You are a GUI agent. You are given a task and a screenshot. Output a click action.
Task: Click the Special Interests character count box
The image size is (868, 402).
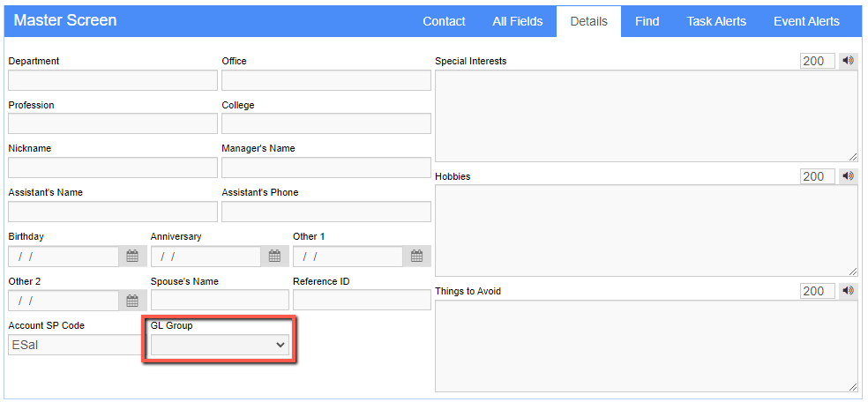coord(817,61)
